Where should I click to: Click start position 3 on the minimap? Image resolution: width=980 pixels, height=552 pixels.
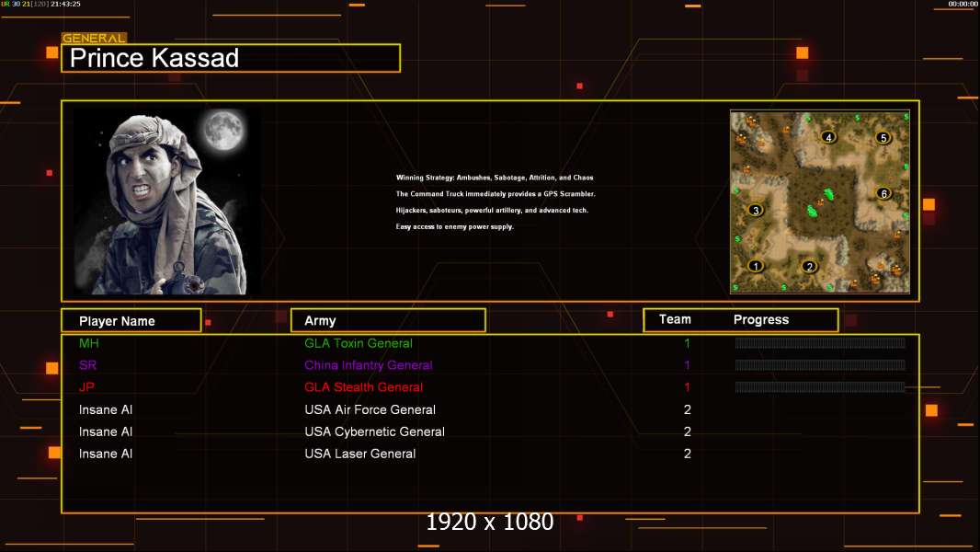point(756,210)
